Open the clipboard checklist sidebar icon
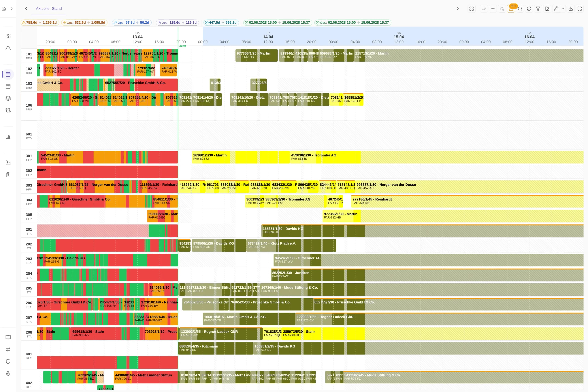 tap(8, 175)
